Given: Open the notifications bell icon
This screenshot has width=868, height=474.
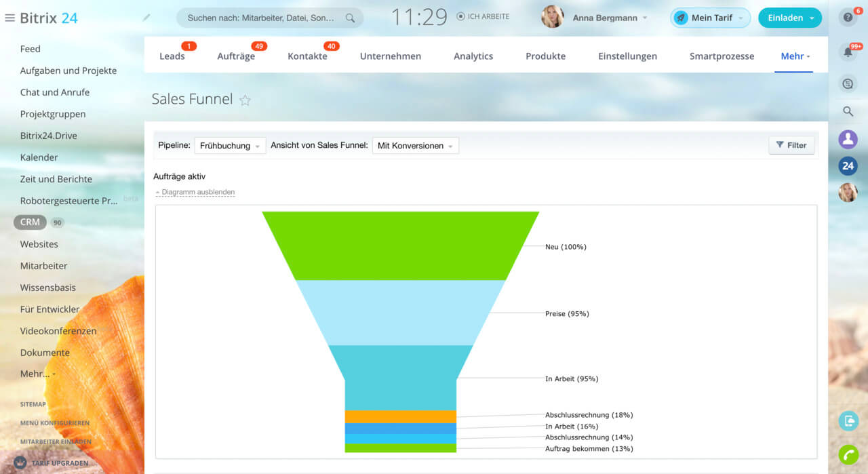Looking at the screenshot, I should tap(848, 52).
